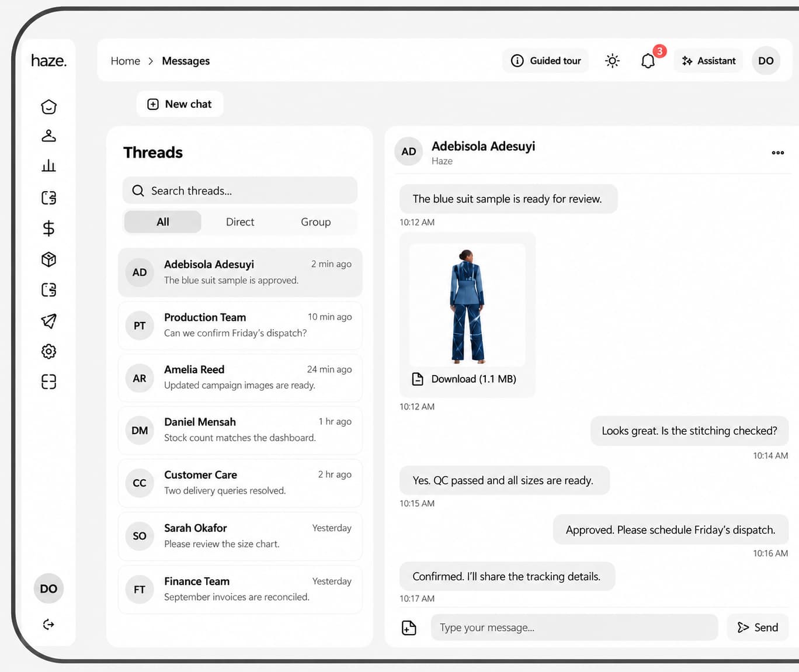Click "Looks great. Is the stitching checked?" message

[x=690, y=431]
